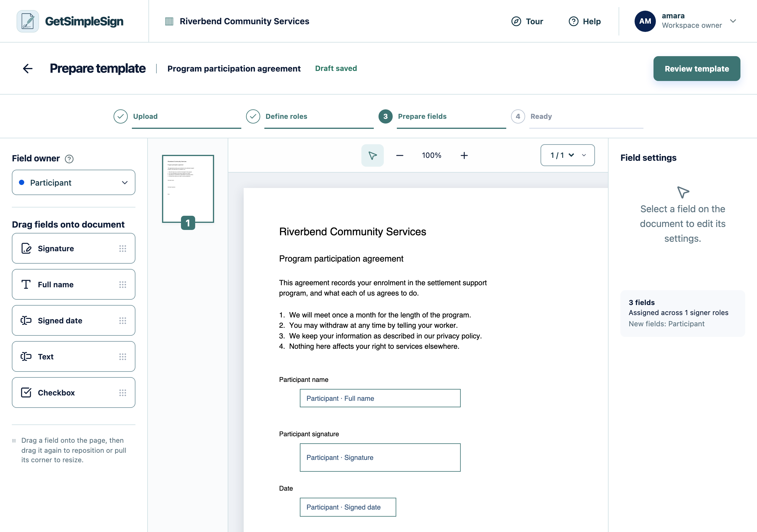Expand the amara account menu chevron
Image resolution: width=757 pixels, height=532 pixels.
point(733,21)
